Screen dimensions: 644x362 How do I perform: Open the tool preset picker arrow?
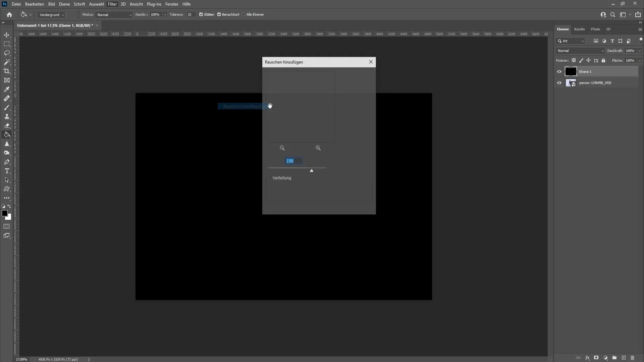pos(30,15)
